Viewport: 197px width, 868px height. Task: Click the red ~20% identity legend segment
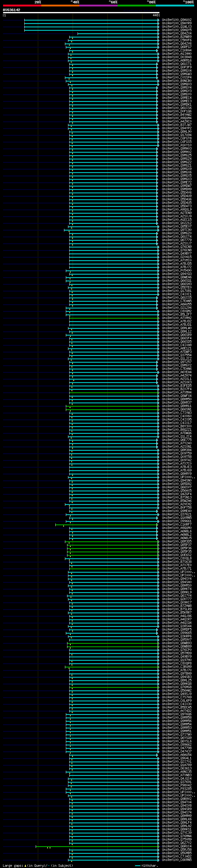pyautogui.click(x=22, y=6)
